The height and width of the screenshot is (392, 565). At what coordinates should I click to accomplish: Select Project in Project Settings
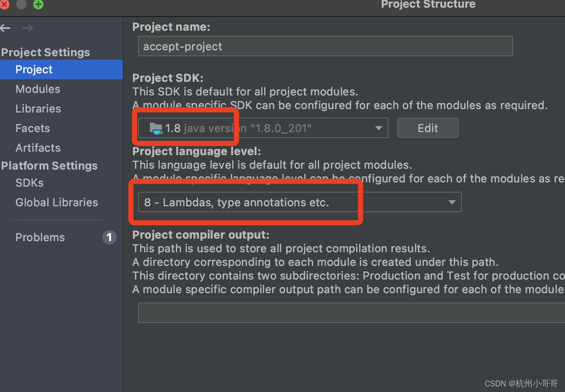34,69
